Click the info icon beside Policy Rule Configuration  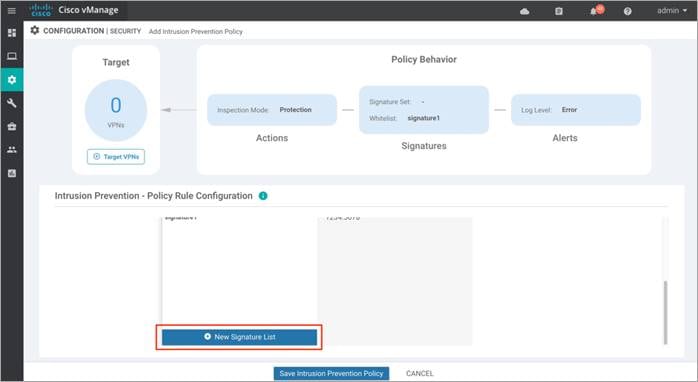click(263, 196)
